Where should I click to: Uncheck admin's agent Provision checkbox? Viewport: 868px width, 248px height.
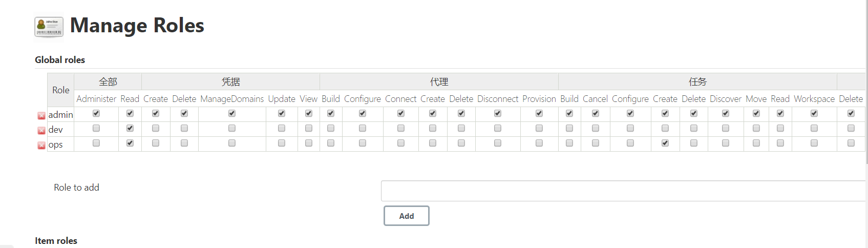pos(539,113)
